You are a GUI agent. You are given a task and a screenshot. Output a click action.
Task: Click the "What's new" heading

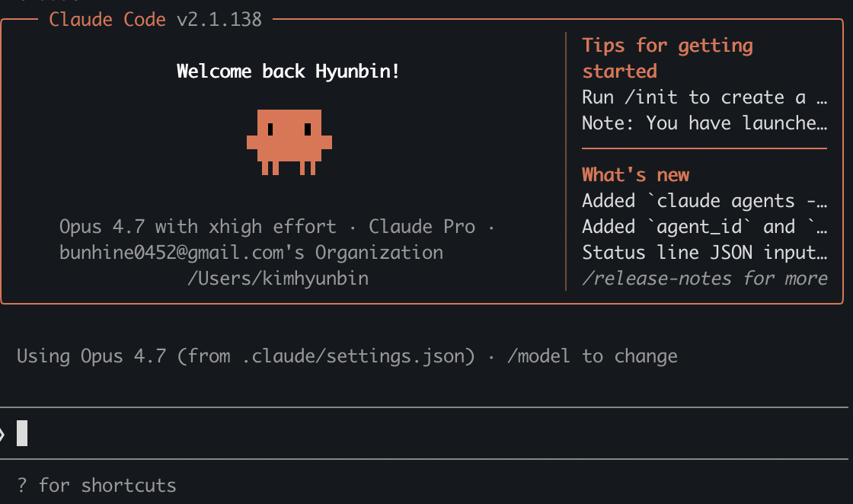tap(635, 174)
